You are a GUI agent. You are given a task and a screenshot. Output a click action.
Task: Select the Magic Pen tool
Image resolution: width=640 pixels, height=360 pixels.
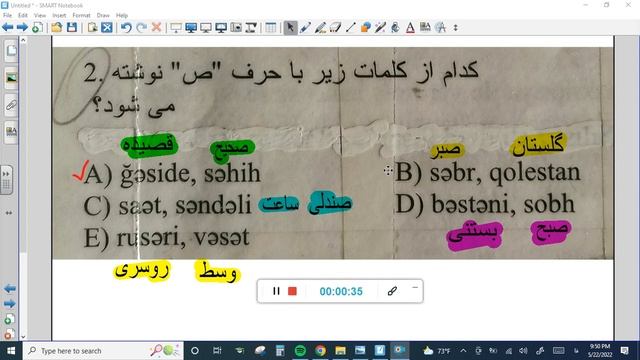380,27
